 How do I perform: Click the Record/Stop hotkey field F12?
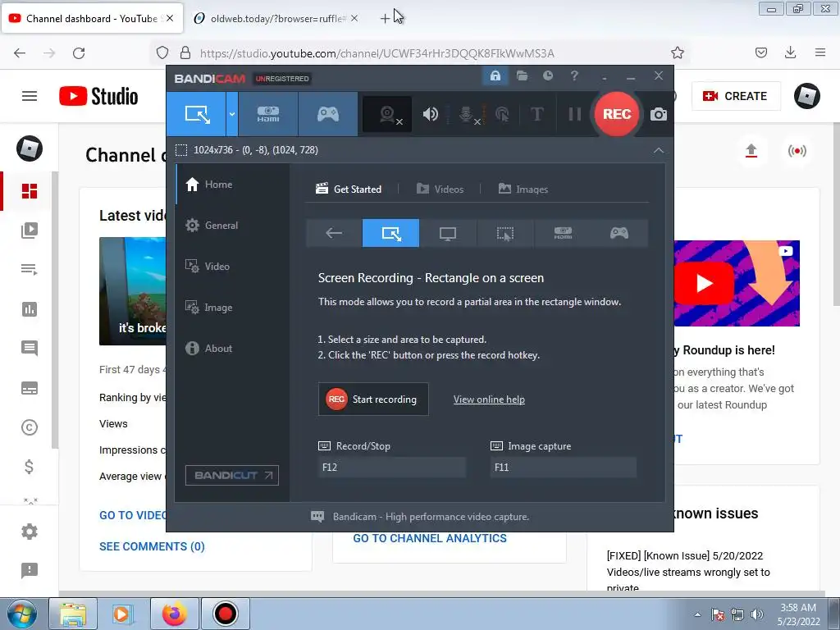(x=391, y=467)
